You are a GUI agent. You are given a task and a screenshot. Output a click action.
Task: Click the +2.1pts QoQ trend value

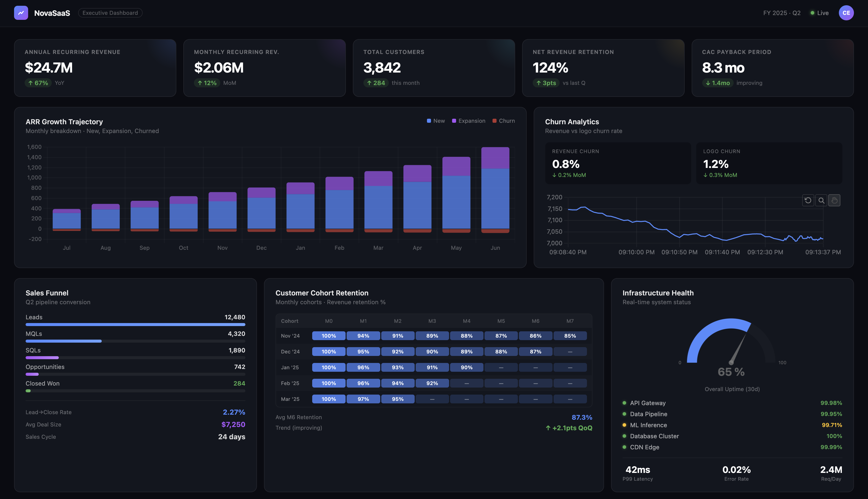(x=569, y=428)
